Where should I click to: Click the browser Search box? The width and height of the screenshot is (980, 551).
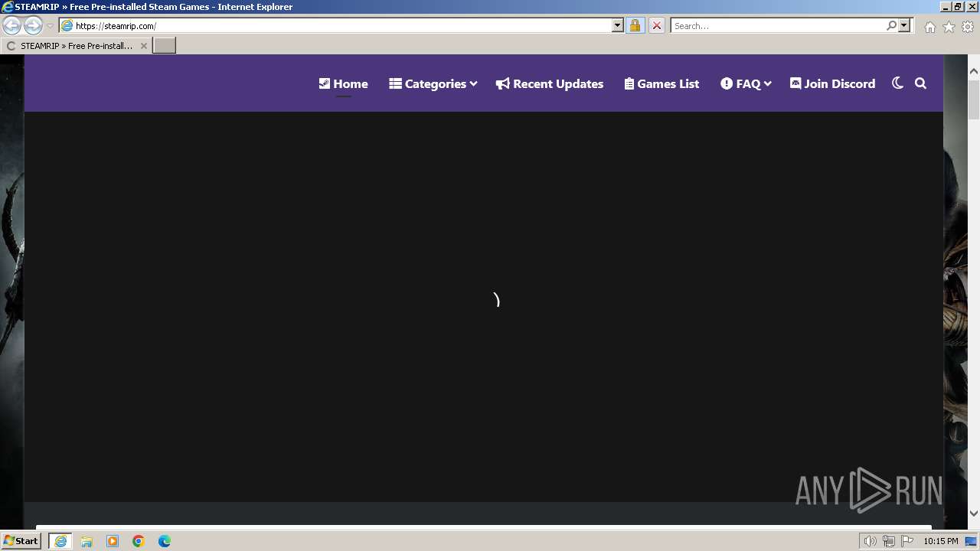(777, 26)
